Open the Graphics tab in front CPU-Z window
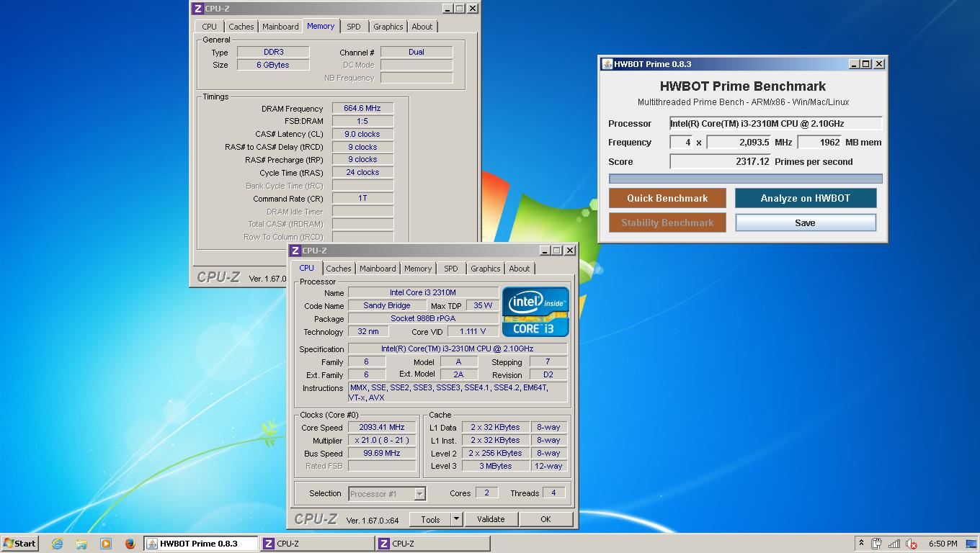 [x=485, y=269]
